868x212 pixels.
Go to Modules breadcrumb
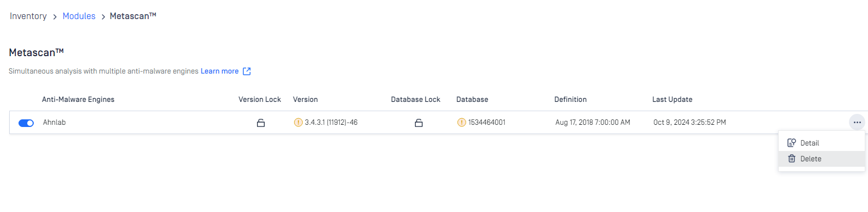click(x=79, y=16)
